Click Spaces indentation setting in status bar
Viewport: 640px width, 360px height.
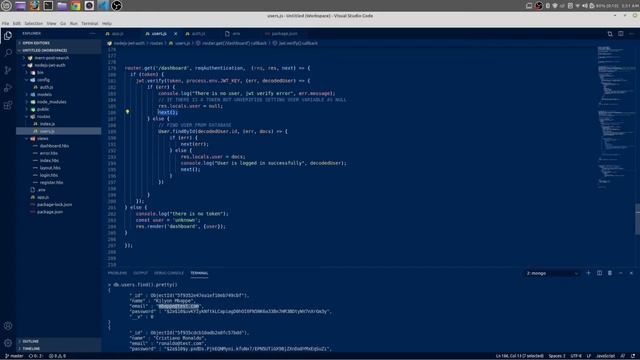pyautogui.click(x=557, y=356)
